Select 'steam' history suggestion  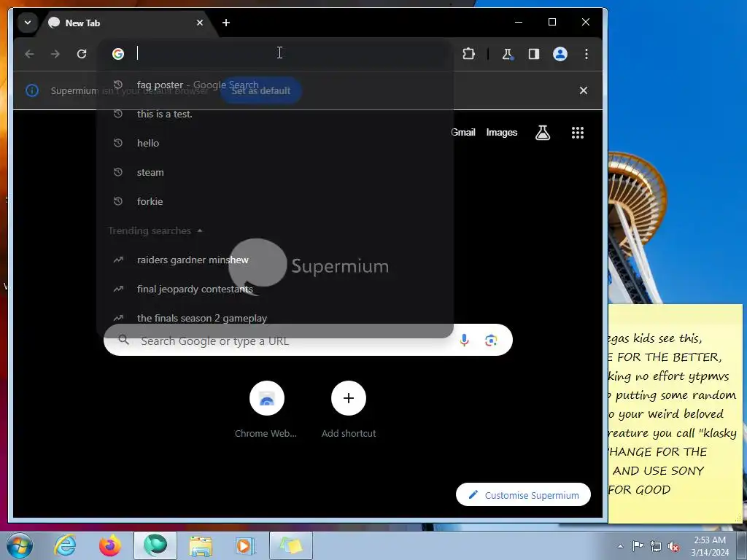275,172
